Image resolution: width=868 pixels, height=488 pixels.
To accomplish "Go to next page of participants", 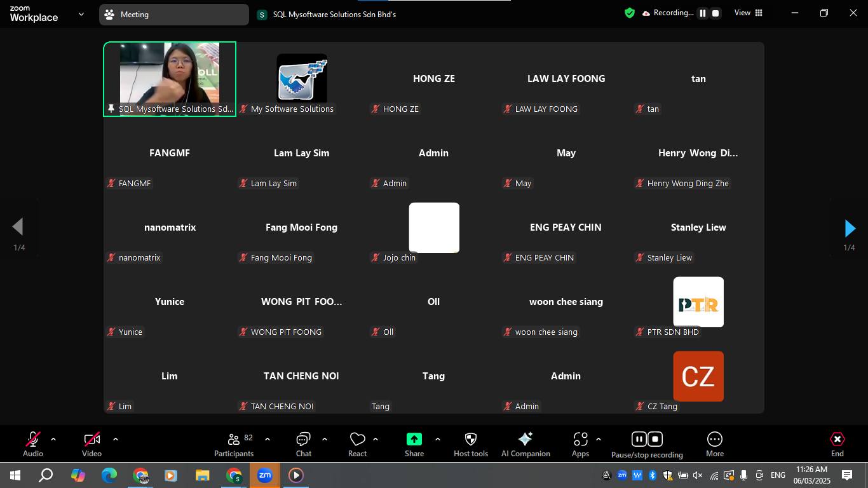I will click(850, 228).
